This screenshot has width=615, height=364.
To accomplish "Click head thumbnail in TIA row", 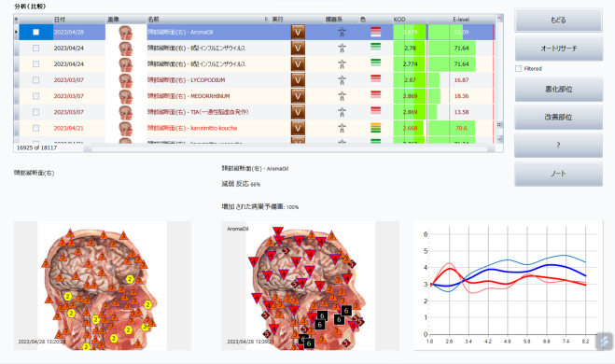I will click(x=125, y=112).
